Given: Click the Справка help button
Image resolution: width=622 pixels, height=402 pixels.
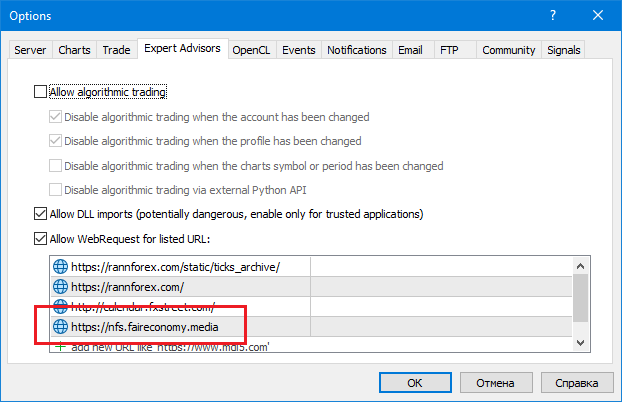Looking at the screenshot, I should (x=577, y=383).
